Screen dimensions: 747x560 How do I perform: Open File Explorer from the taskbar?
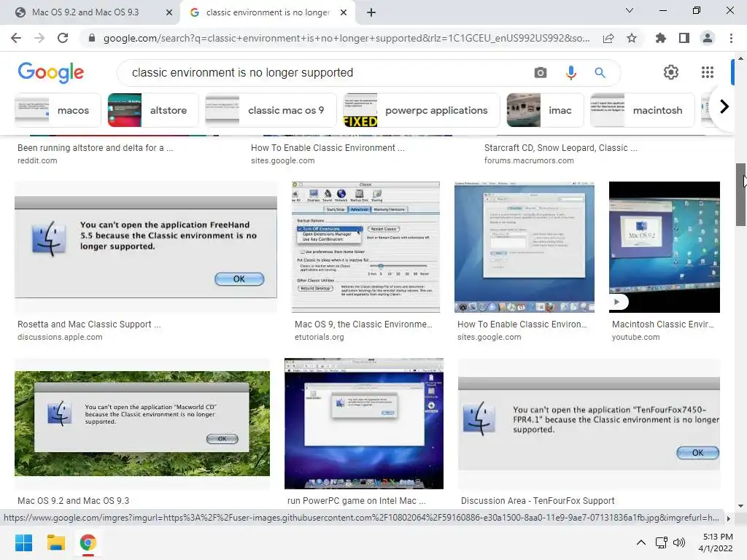[x=55, y=542]
